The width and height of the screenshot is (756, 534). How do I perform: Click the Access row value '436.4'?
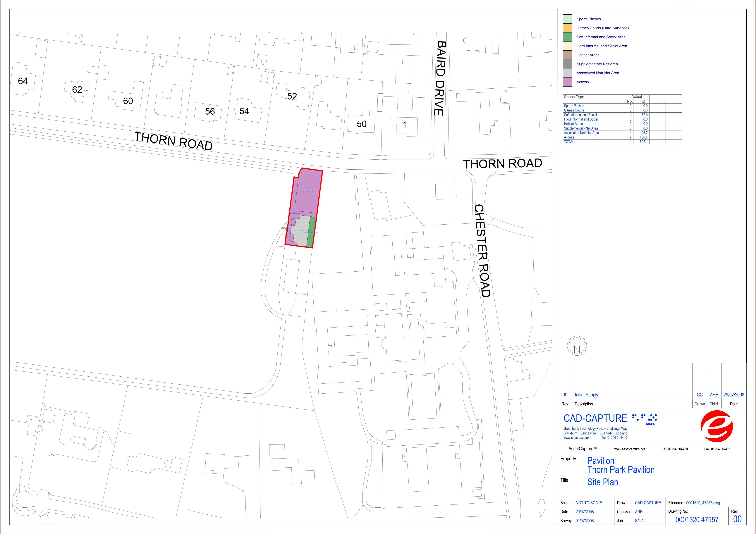pyautogui.click(x=643, y=137)
